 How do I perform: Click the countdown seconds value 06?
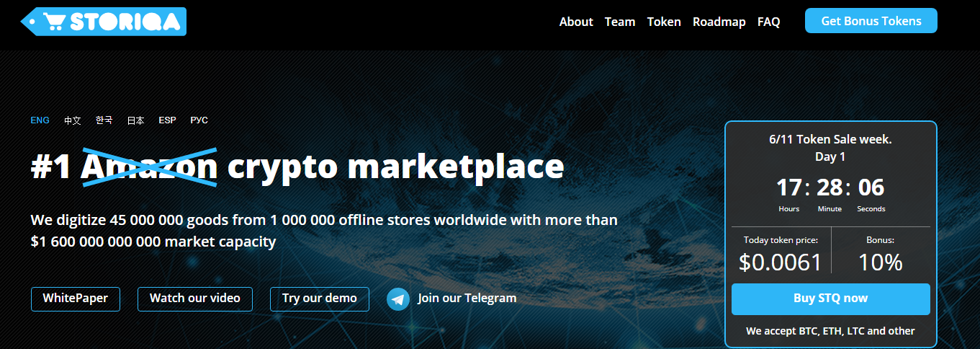pyautogui.click(x=871, y=187)
